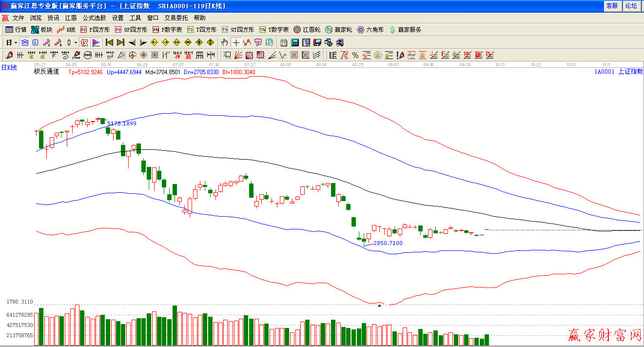Click the 客服 button in title bar

(612, 5)
